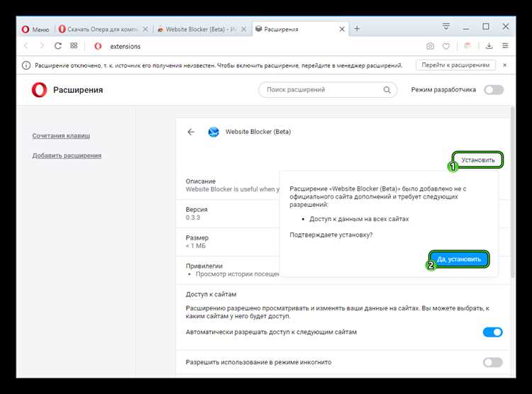Confirm with Да, установить button
Viewport: 532px width, 394px height.
coord(459,259)
